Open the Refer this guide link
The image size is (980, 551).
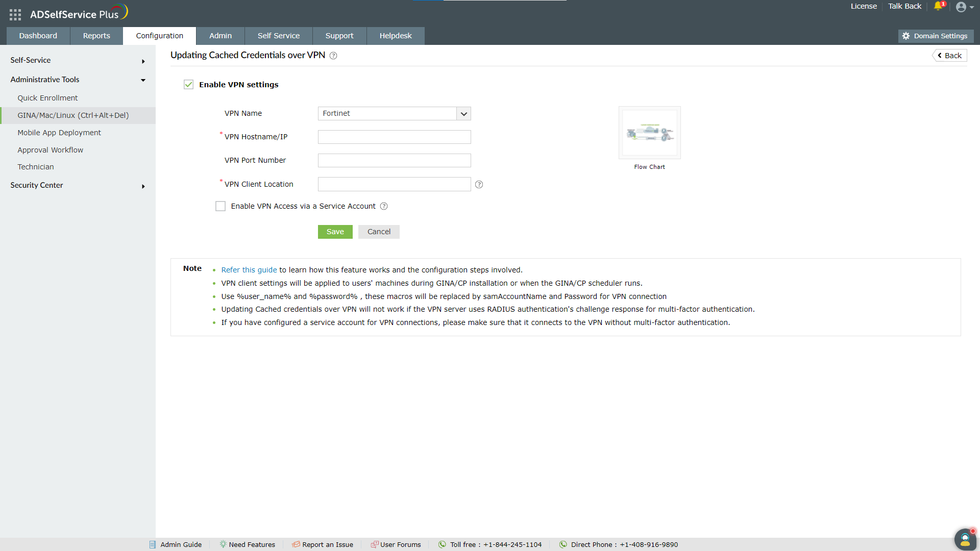(249, 270)
